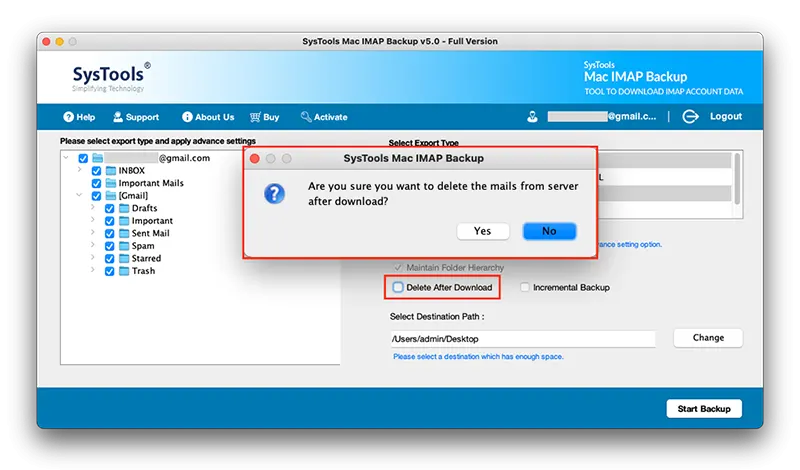Collapse the gmail.com account tree node
Image resolution: width=800 pixels, height=470 pixels.
(66, 158)
